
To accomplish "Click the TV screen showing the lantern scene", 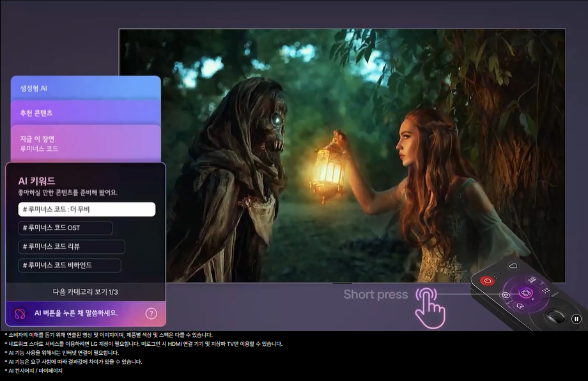I will (342, 155).
